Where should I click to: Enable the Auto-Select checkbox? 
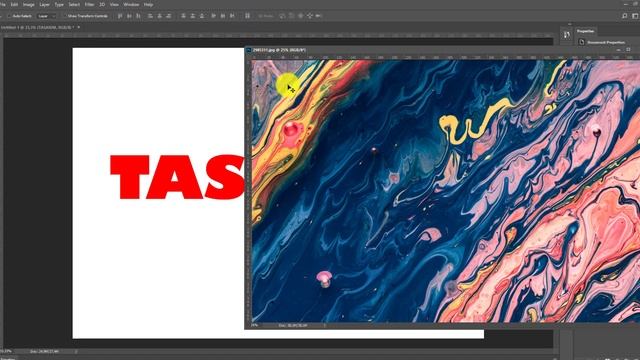[x=9, y=16]
